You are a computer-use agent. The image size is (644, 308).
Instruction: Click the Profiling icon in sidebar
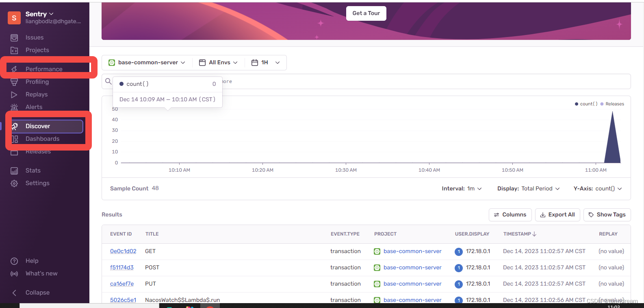(14, 82)
